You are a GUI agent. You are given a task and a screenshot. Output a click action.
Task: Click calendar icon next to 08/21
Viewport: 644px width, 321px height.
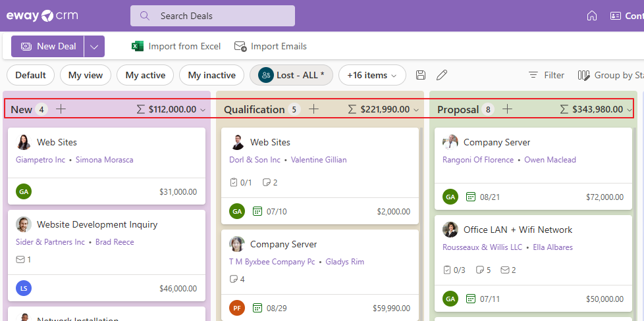pyautogui.click(x=471, y=197)
